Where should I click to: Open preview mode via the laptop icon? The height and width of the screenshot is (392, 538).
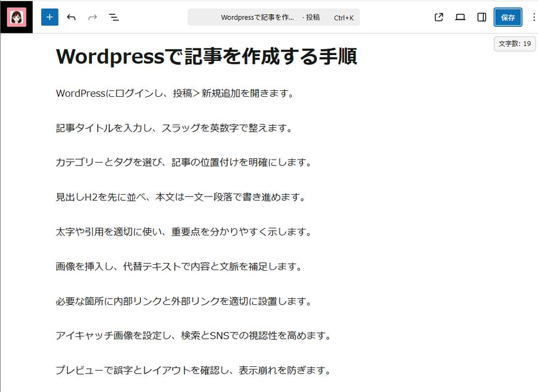point(460,17)
